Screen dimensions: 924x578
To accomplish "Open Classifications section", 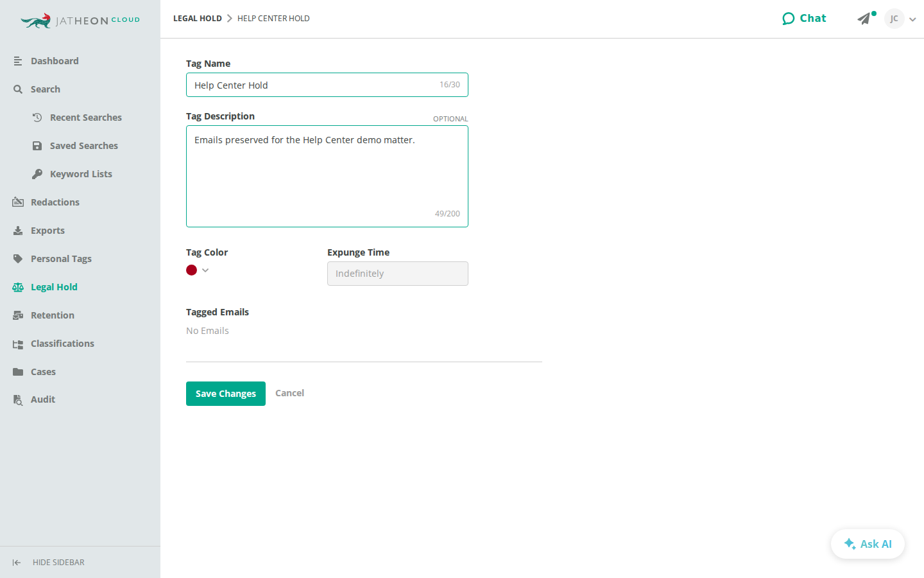I will pos(62,344).
